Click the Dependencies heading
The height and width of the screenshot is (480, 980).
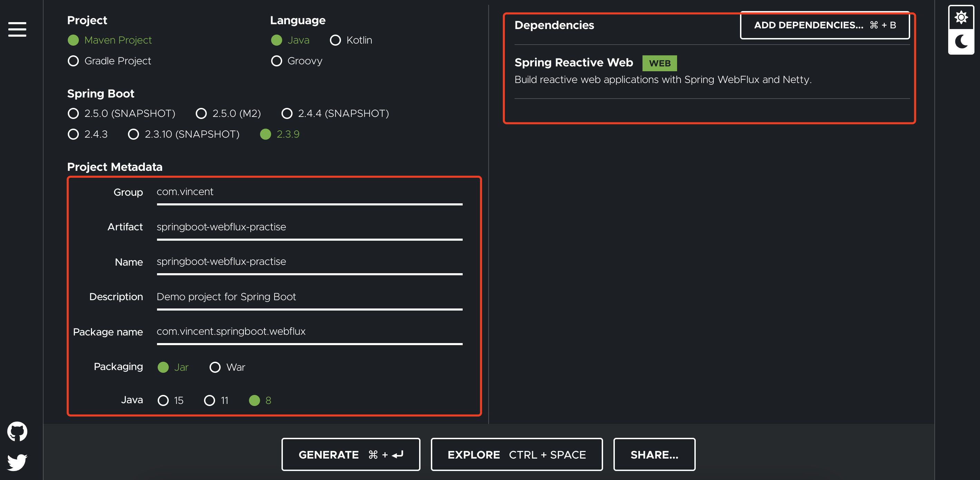554,25
